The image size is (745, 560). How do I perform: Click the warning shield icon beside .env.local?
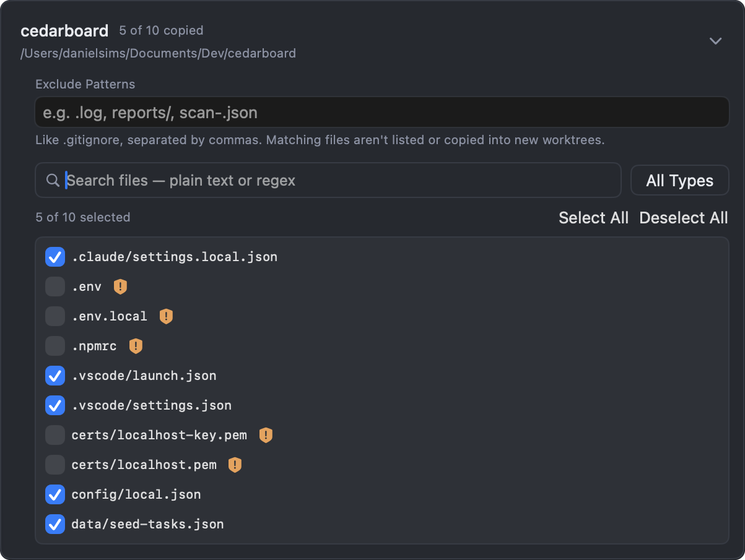[x=166, y=316]
